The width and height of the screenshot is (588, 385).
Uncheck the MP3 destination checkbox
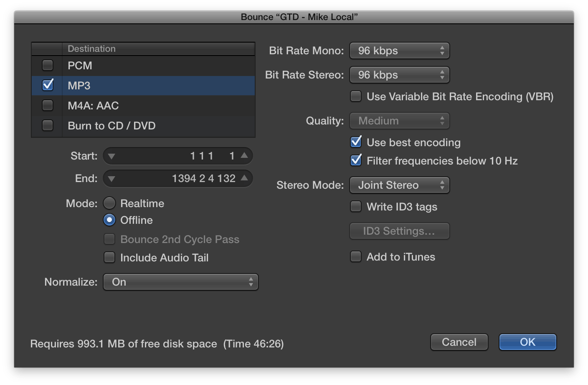[x=48, y=85]
